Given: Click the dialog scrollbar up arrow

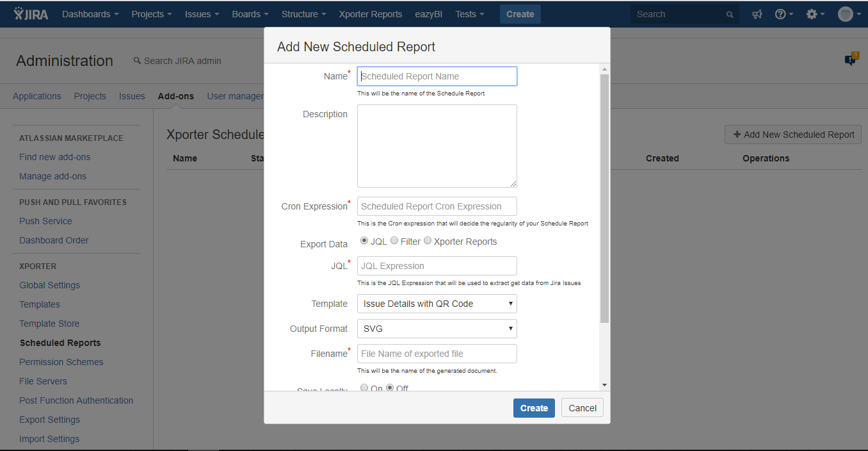Looking at the screenshot, I should pos(604,69).
